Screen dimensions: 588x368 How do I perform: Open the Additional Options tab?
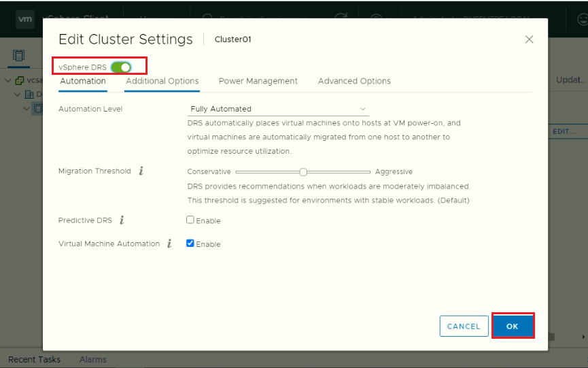click(162, 81)
